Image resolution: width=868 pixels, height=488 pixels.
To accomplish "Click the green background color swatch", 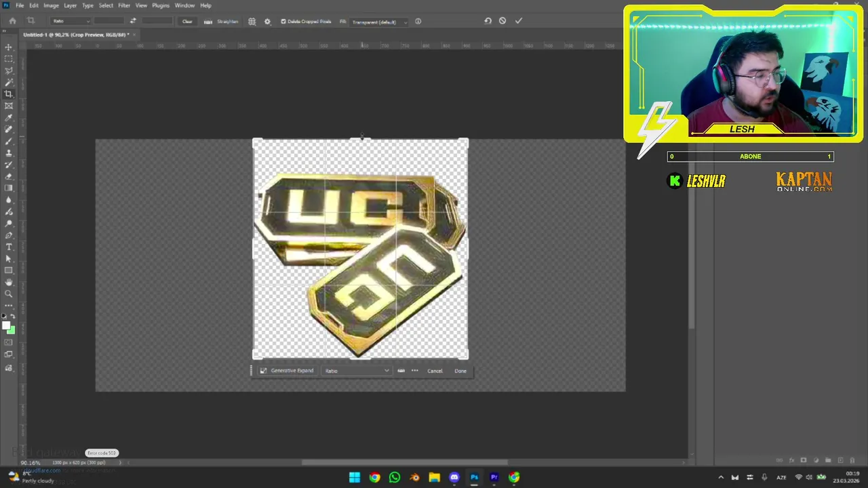I will 12,331.
